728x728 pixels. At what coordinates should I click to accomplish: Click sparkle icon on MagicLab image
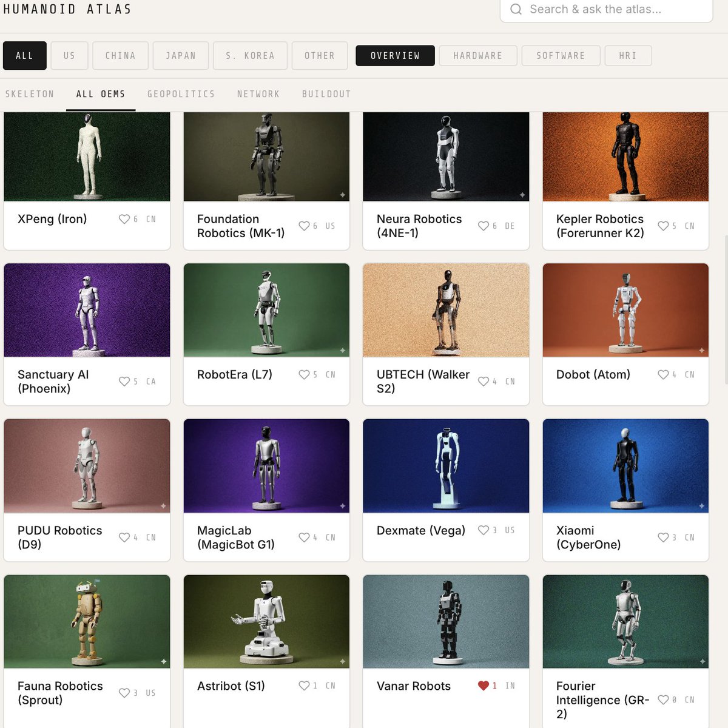(x=343, y=506)
